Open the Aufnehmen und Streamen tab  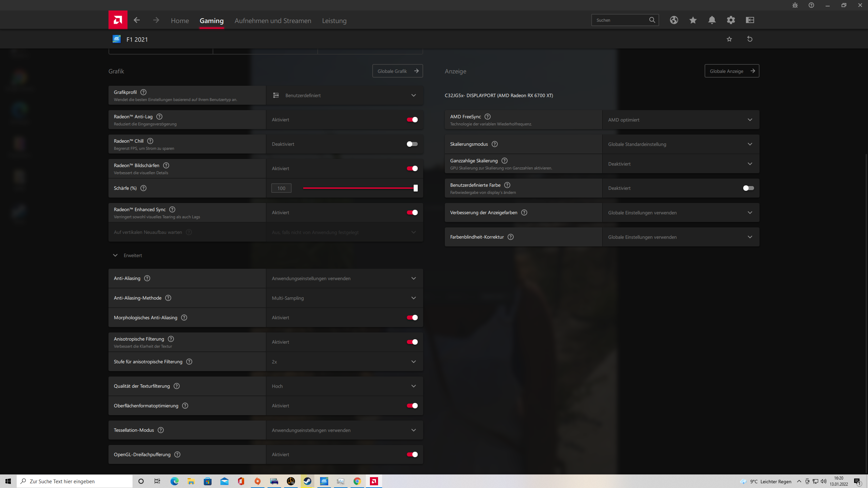click(273, 21)
